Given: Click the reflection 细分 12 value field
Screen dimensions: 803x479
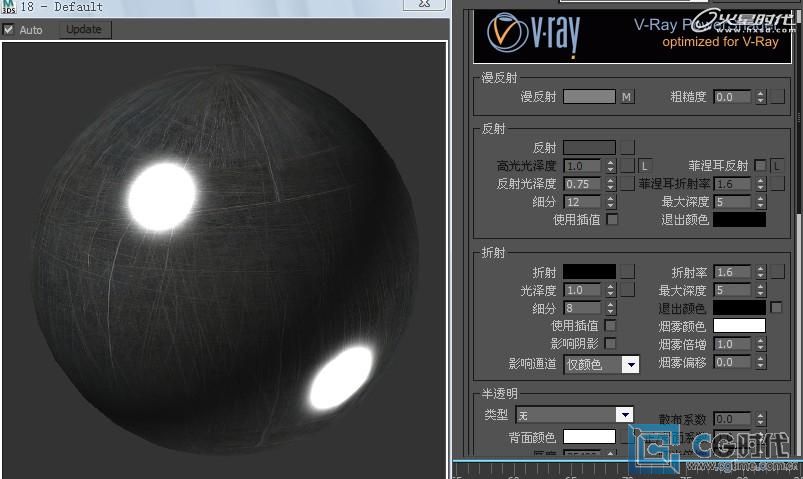Looking at the screenshot, I should tap(583, 202).
